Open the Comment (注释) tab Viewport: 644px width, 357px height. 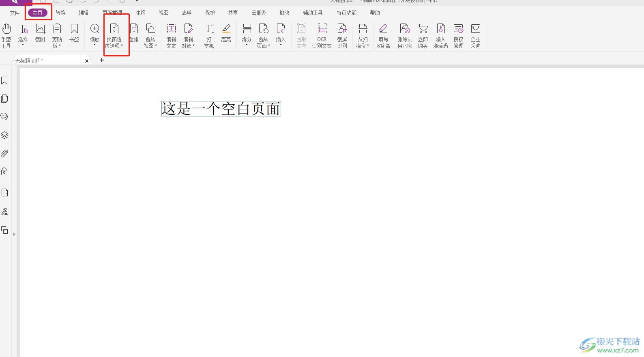[x=141, y=13]
